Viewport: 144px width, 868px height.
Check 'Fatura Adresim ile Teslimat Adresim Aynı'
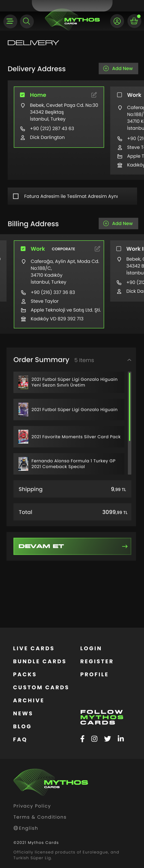pyautogui.click(x=16, y=196)
